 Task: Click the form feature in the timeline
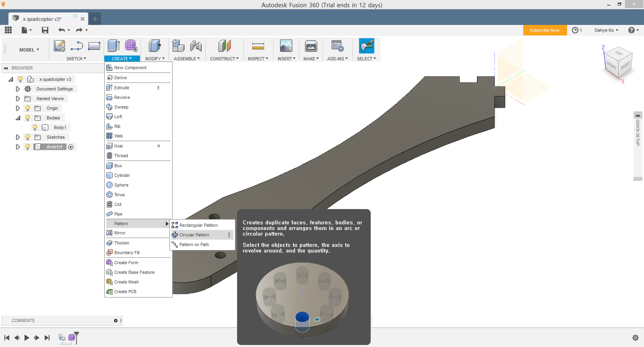pyautogui.click(x=71, y=338)
